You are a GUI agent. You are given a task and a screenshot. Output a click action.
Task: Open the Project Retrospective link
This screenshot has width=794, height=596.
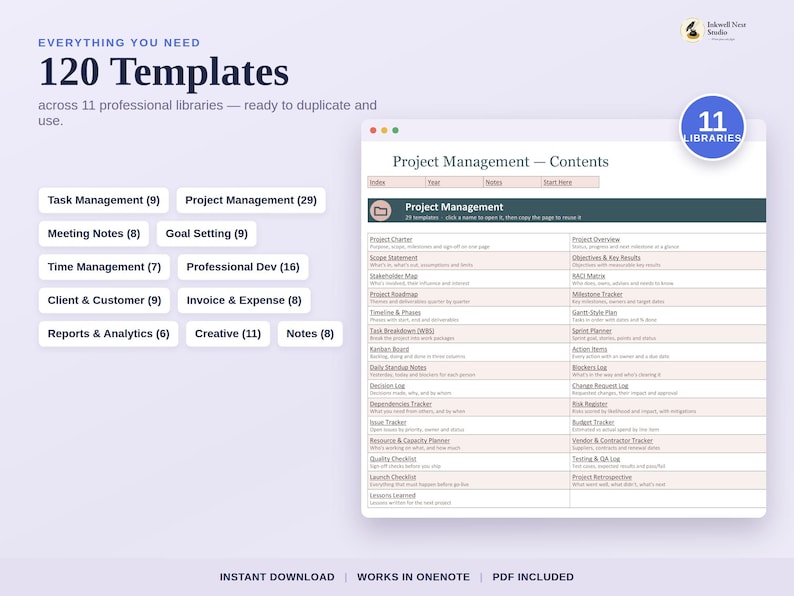[602, 477]
